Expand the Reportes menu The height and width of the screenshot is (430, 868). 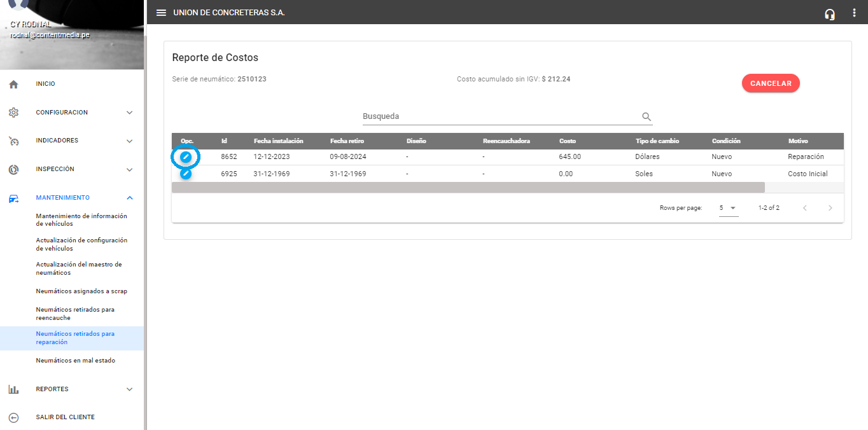pyautogui.click(x=129, y=389)
